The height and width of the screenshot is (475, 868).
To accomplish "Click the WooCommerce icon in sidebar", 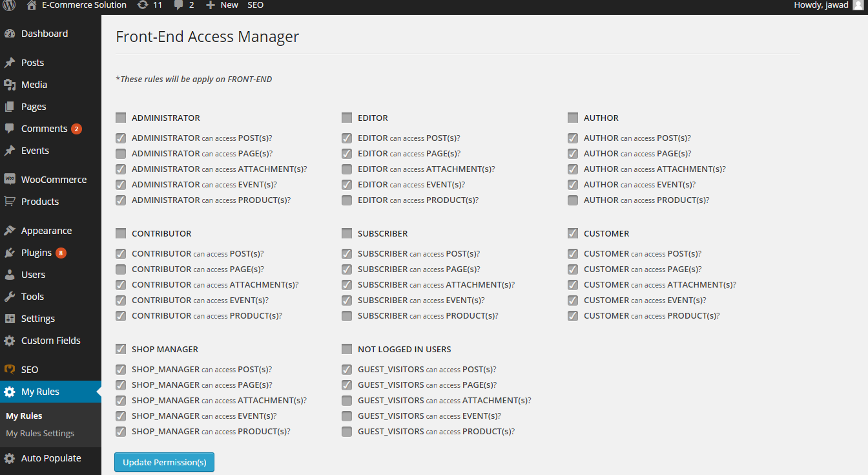I will [10, 180].
